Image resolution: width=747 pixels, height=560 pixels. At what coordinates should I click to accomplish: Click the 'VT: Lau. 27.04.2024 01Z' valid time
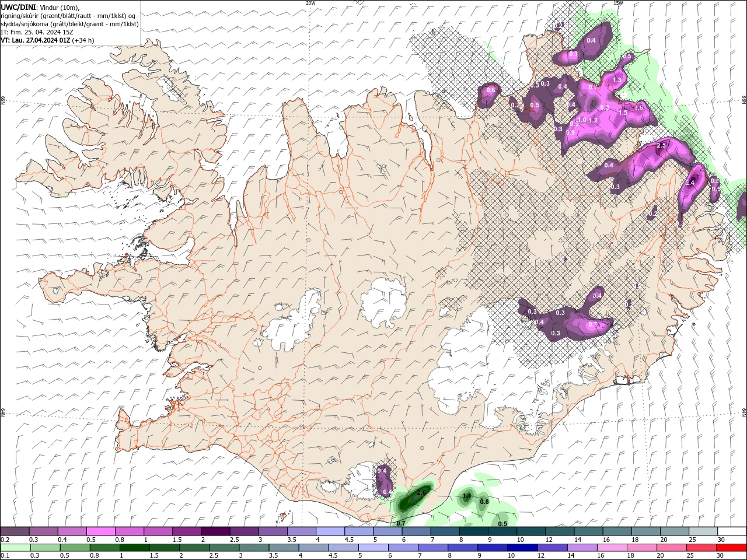(x=36, y=40)
